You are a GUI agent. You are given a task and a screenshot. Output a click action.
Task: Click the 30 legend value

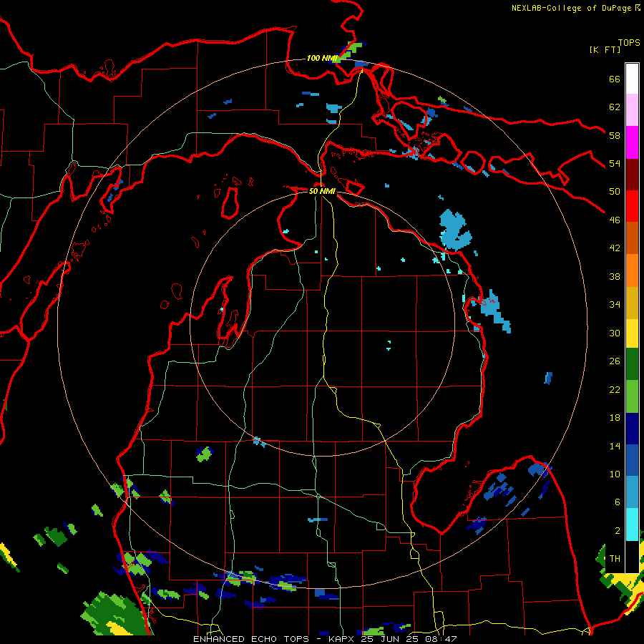coord(615,333)
